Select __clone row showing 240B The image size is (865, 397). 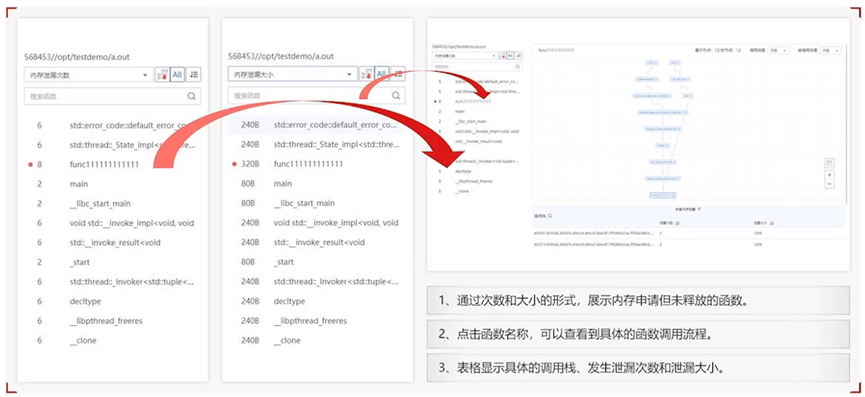(x=317, y=340)
